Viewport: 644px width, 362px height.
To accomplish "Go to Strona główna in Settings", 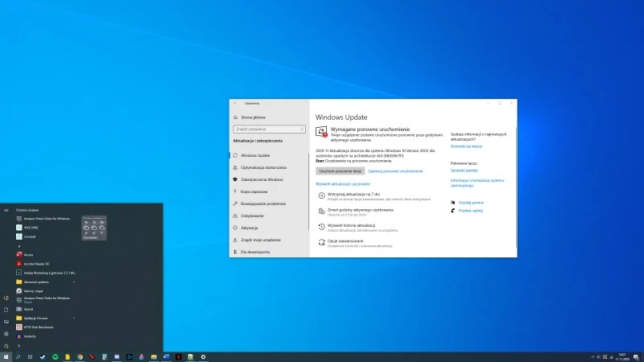I will pos(253,117).
